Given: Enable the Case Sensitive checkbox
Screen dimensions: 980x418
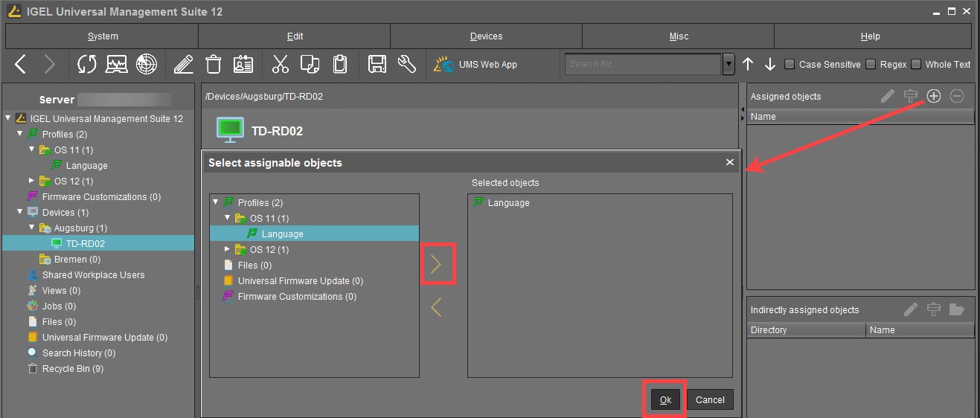Looking at the screenshot, I should pyautogui.click(x=790, y=65).
